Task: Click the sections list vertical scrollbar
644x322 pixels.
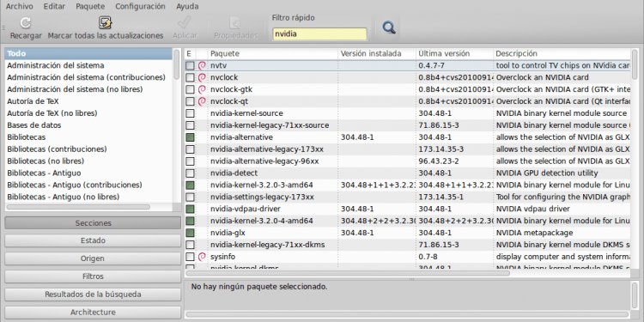Action: tap(176, 64)
